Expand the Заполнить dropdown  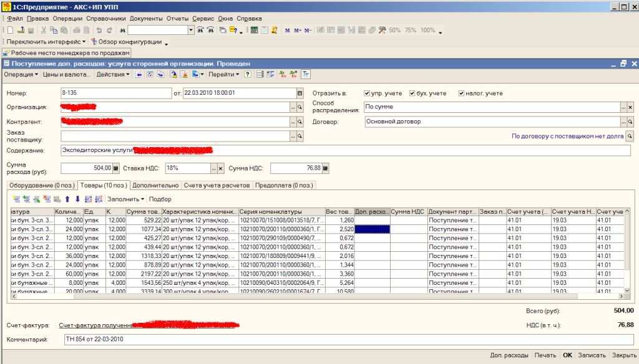tap(125, 199)
